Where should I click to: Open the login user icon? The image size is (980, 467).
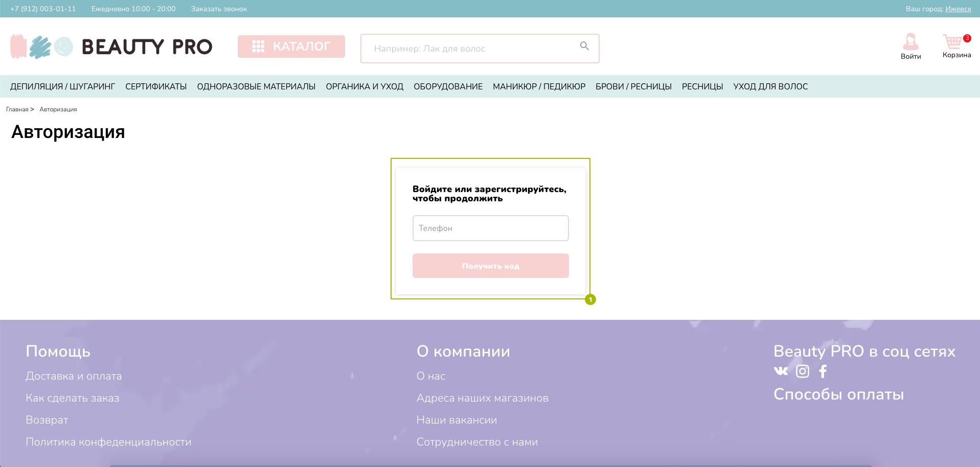[910, 41]
